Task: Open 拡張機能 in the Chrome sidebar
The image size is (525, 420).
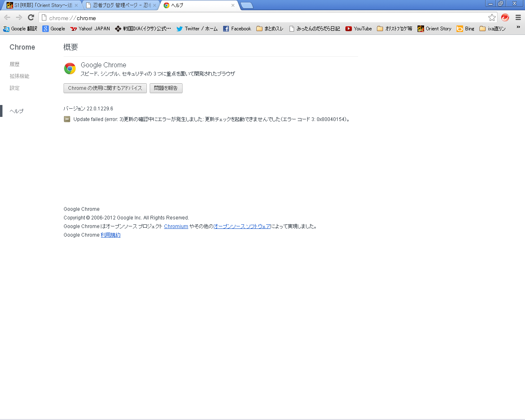Action: (19, 76)
